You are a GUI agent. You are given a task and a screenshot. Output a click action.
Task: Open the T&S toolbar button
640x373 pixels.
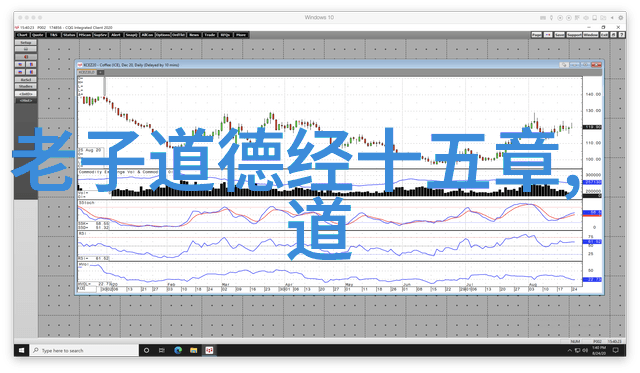coord(53,35)
